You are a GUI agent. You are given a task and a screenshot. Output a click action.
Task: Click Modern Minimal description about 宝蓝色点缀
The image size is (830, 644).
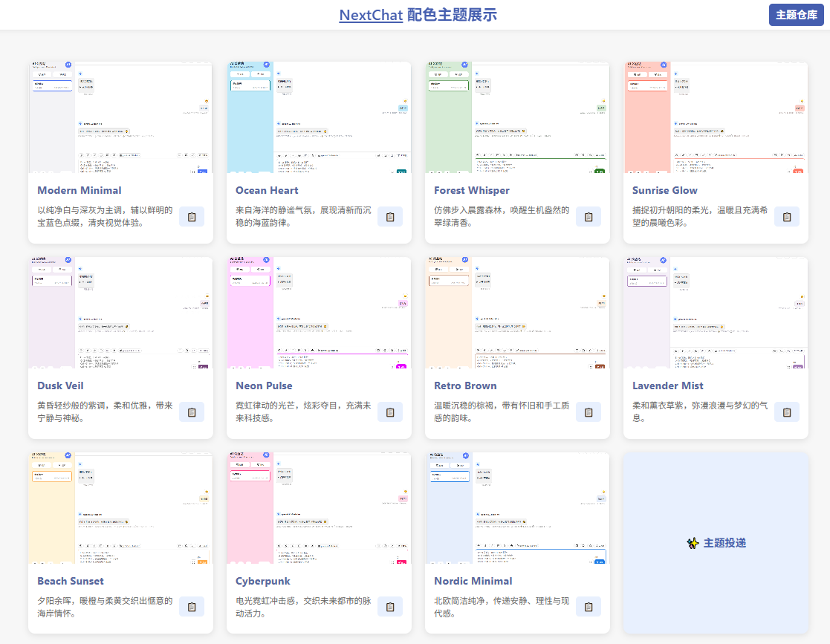point(105,216)
